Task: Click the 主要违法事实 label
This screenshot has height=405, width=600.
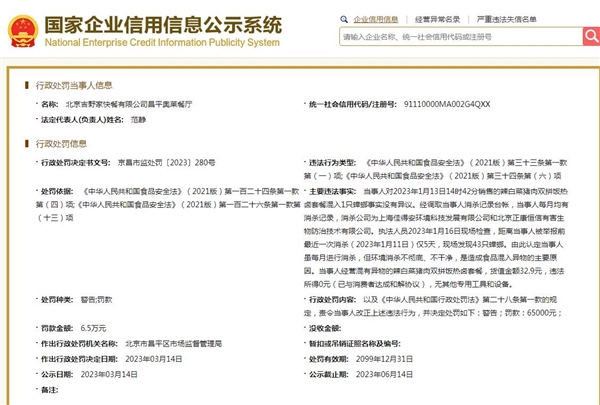Action: (333, 191)
